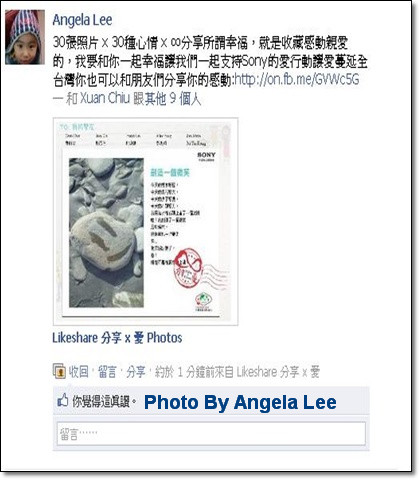Click the SONY logo in the postcard
The image size is (420, 480).
click(x=207, y=155)
